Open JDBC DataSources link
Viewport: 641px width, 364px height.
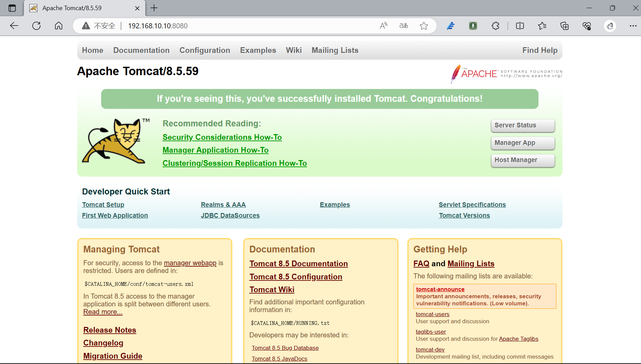pyautogui.click(x=230, y=215)
